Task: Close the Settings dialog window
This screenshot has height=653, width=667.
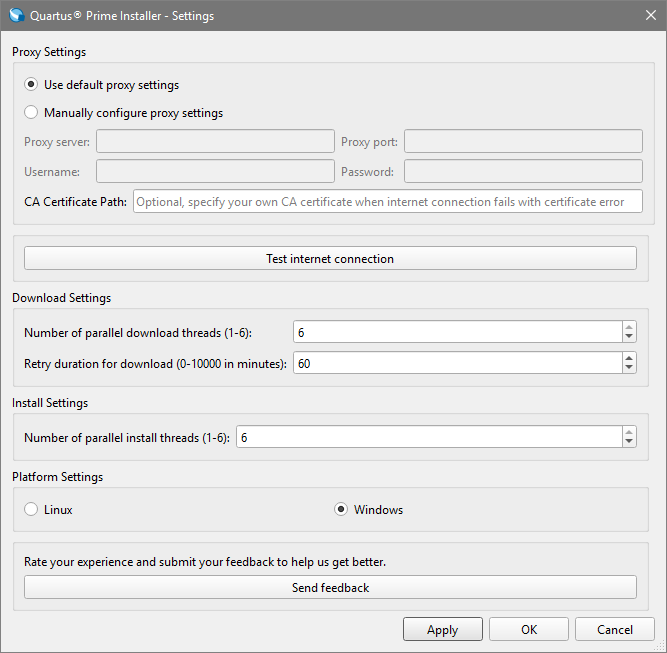Action: (x=650, y=16)
